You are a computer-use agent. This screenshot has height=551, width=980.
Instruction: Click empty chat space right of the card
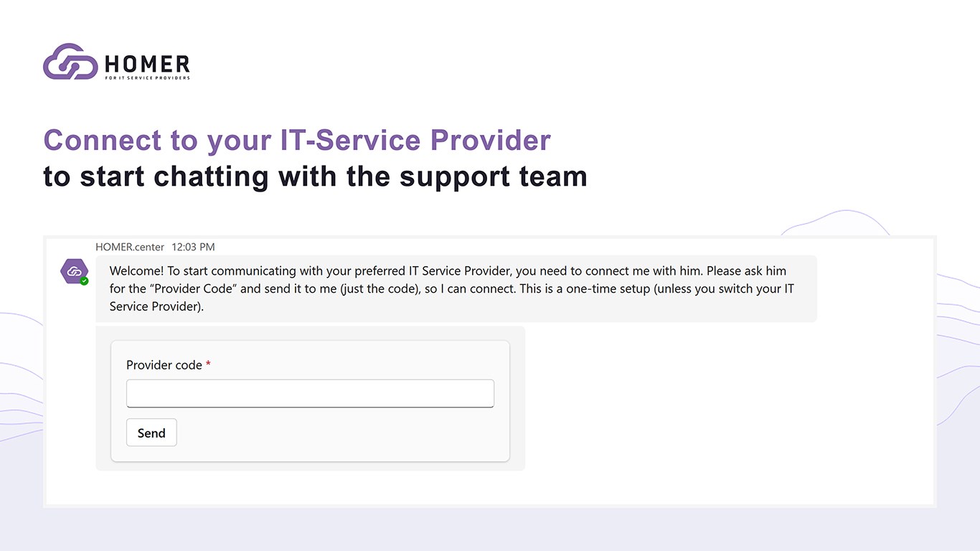pyautogui.click(x=717, y=402)
